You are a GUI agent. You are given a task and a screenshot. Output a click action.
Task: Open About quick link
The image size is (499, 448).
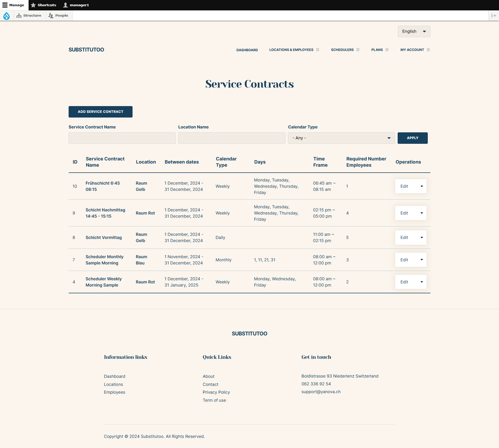point(208,376)
